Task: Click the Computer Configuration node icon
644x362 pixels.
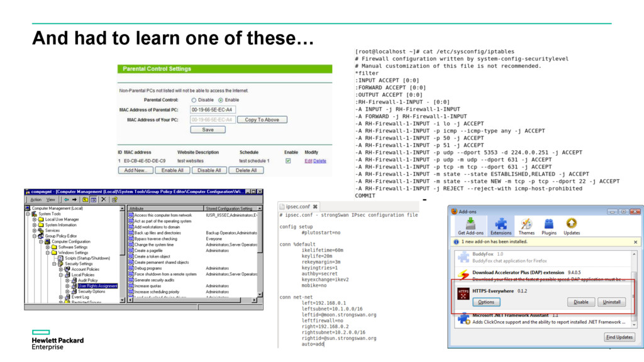Action: pos(47,242)
